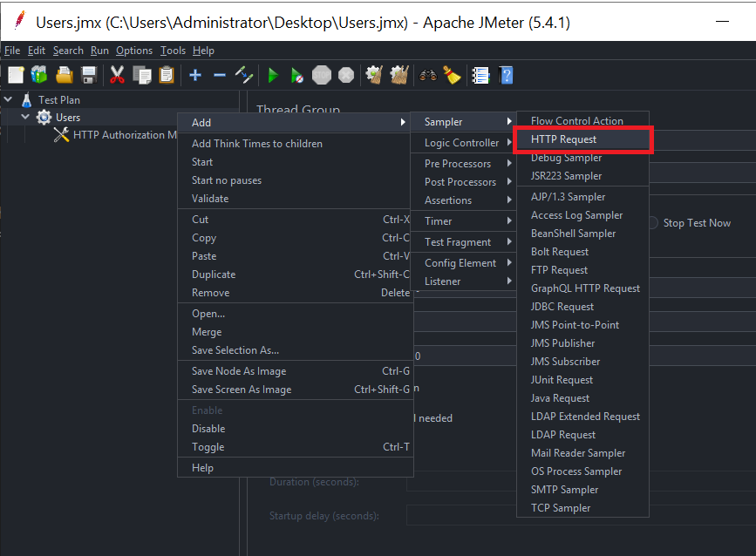Choose Debug Sampler from list
The image size is (756, 556).
[582, 158]
